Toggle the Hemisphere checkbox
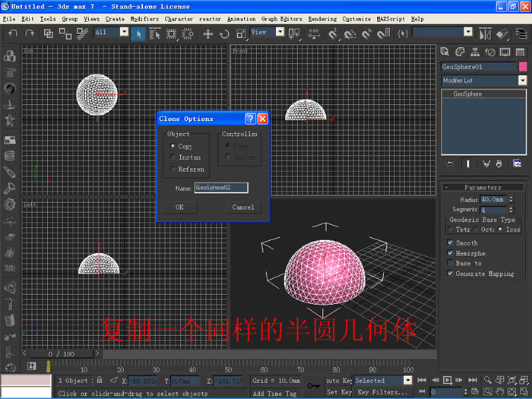 click(x=450, y=253)
